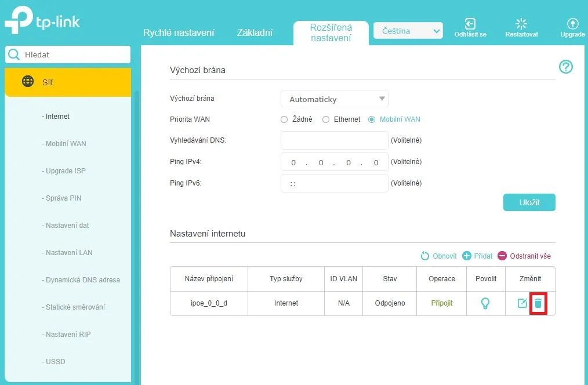588x385 pixels.
Task: Click the Obnovit refresh icon
Action: coord(425,256)
